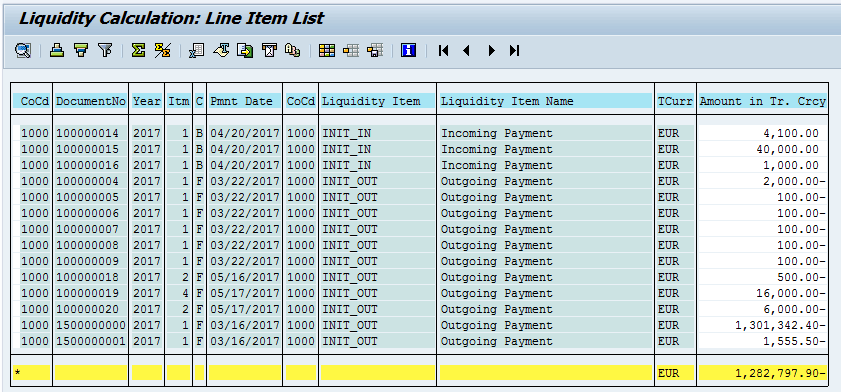This screenshot has height=392, width=841.
Task: Save the current layout via its icon
Action: [x=375, y=51]
